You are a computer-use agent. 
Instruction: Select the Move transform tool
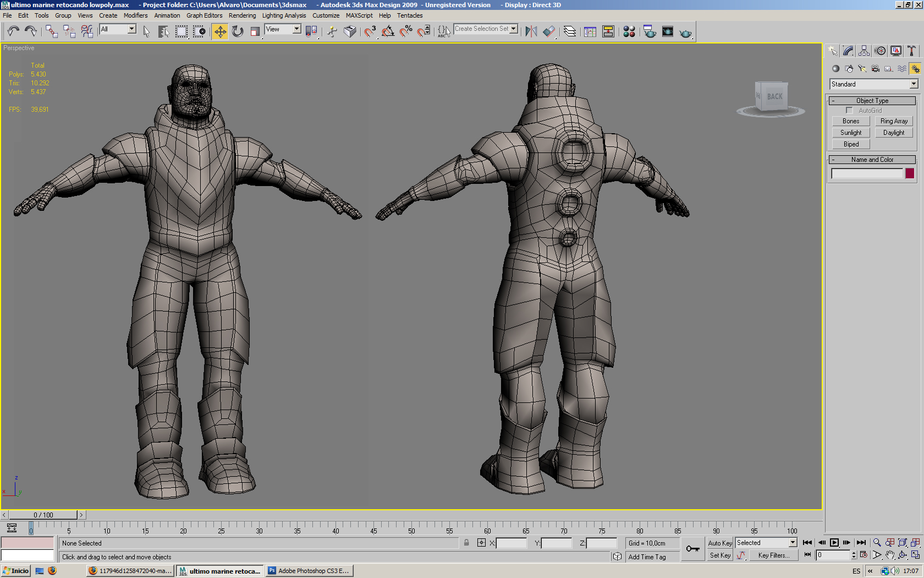point(220,32)
